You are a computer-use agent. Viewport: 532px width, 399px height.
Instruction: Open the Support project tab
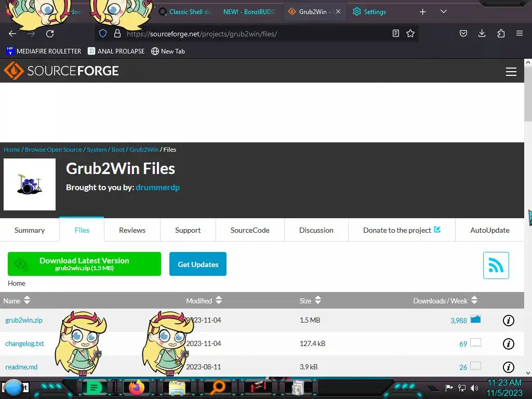tap(188, 230)
